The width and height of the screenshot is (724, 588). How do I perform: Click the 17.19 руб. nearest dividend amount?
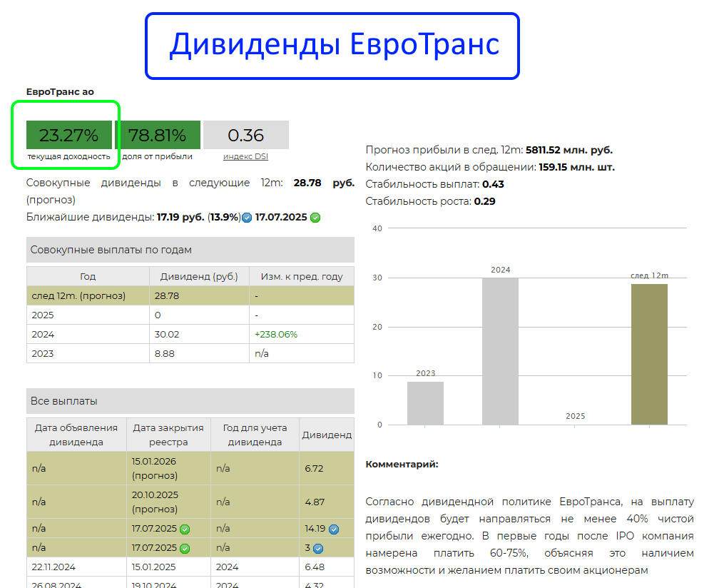(180, 217)
